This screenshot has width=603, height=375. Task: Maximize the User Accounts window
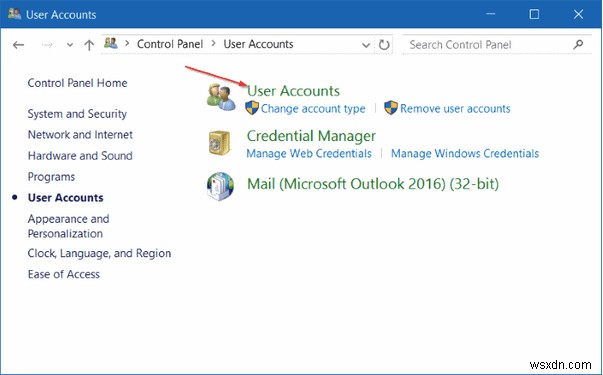(534, 14)
